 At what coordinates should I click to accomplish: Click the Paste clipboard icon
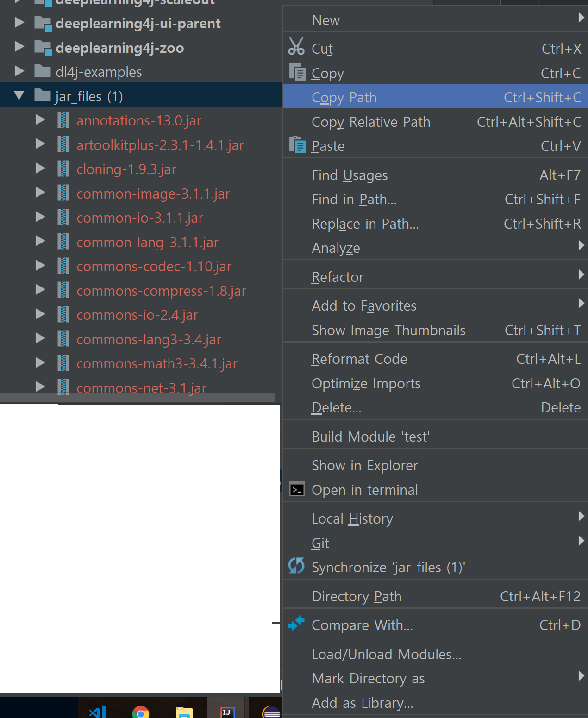coord(297,145)
